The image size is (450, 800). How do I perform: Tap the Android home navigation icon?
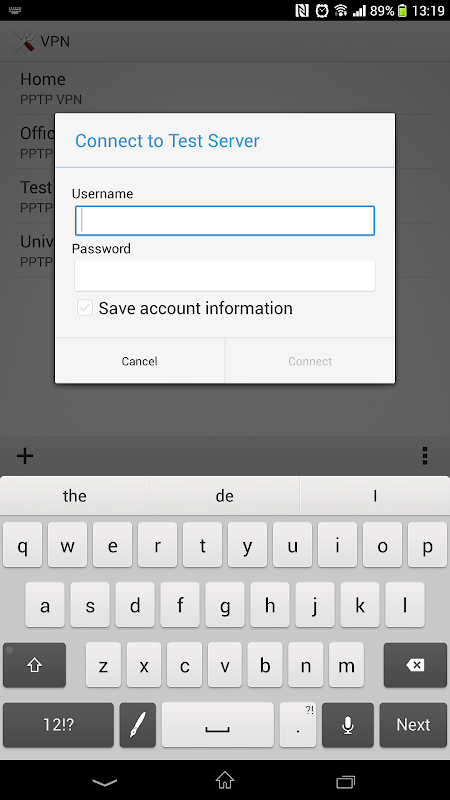tap(225, 780)
